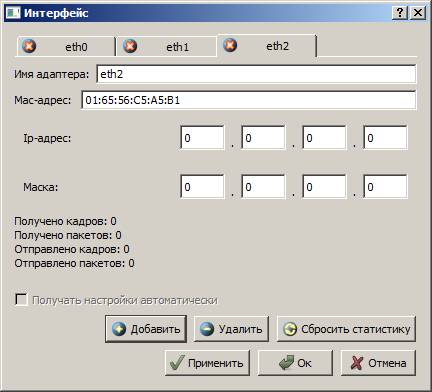Click third octet of Ip-адрес

pos(324,137)
